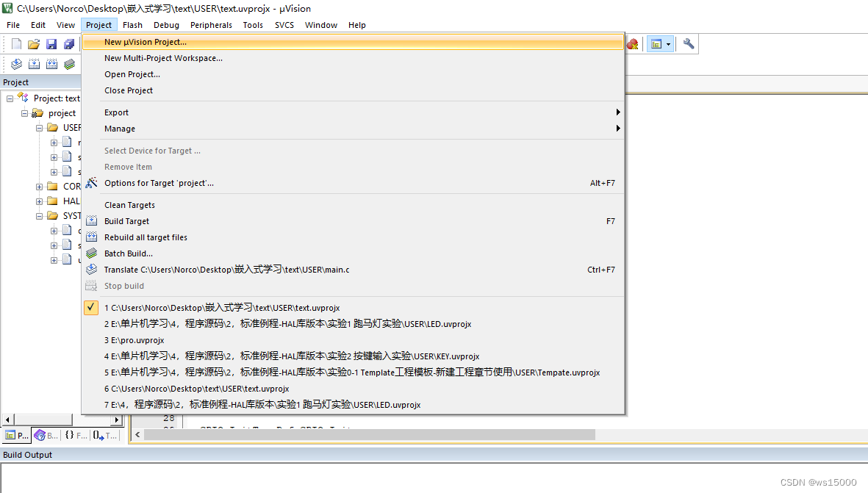This screenshot has height=493, width=868.
Task: Click the debug session icon with red dot
Action: tap(632, 43)
